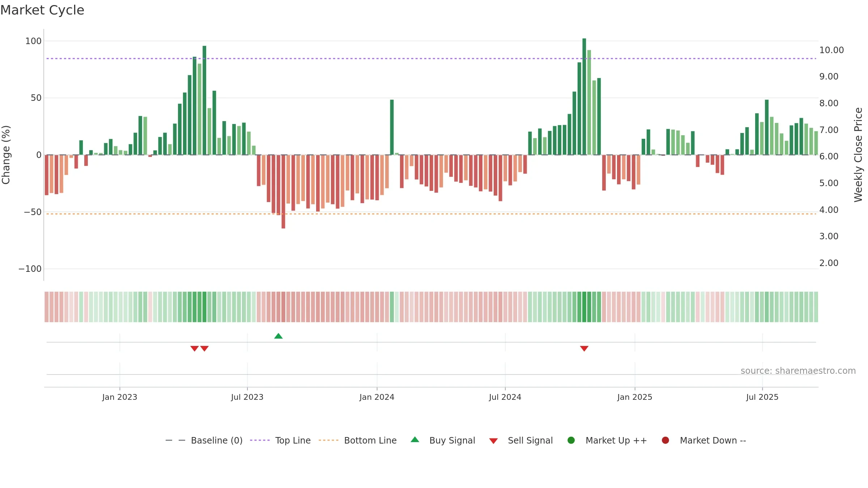Click the orange dotted Bottom Line legend sample
The height and width of the screenshot is (488, 868).
click(328, 440)
